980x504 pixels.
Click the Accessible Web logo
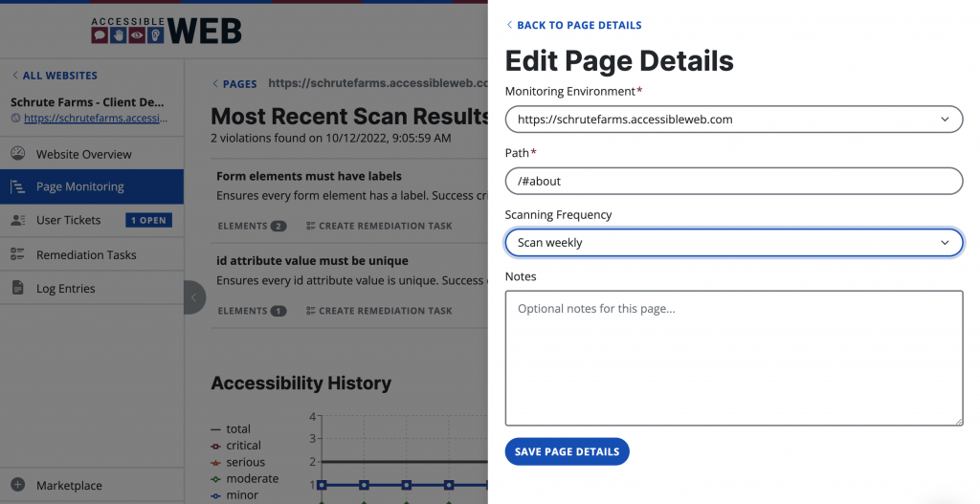[x=167, y=31]
